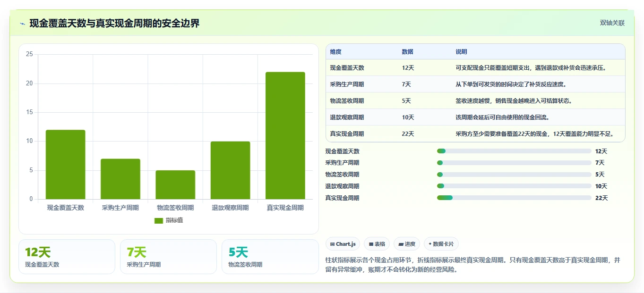Click the 现金覆盖天数 x-axis label

click(65, 208)
